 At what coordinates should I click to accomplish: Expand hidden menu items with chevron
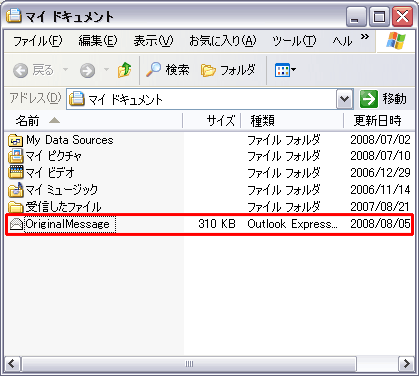(365, 36)
